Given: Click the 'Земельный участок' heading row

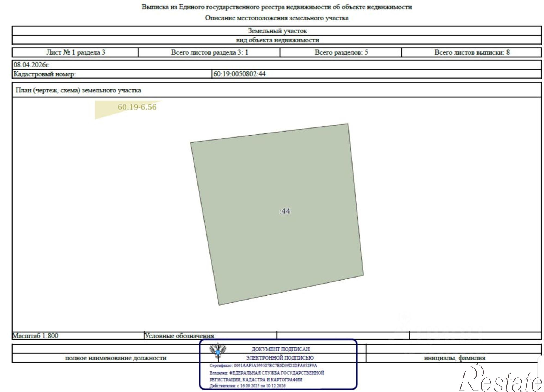Looking at the screenshot, I should pos(277,31).
